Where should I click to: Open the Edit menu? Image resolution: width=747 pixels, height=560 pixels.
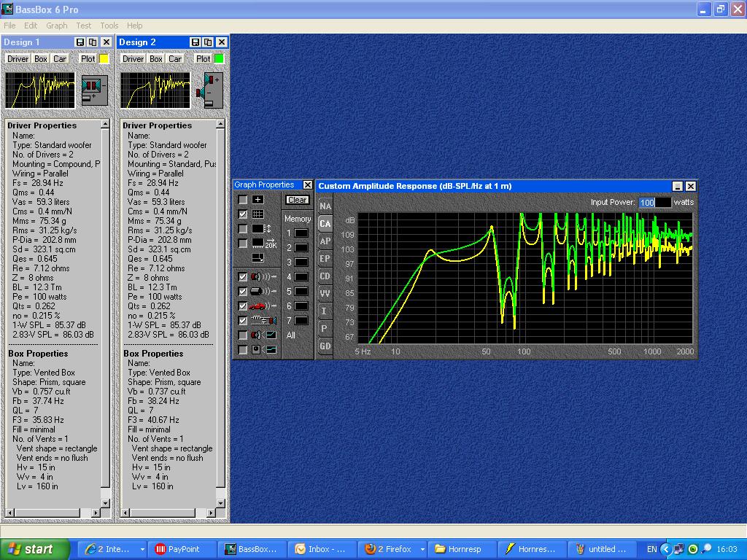pyautogui.click(x=31, y=26)
